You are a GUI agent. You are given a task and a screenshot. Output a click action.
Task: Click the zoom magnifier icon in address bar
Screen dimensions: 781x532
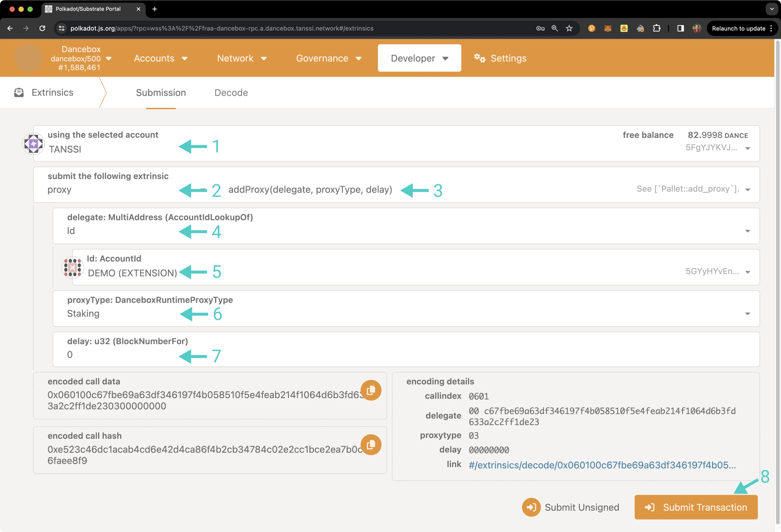[x=555, y=29]
